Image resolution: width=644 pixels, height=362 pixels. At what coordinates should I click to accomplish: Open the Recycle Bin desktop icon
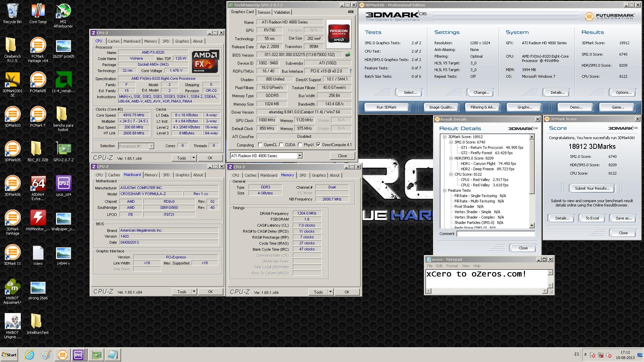(x=12, y=14)
